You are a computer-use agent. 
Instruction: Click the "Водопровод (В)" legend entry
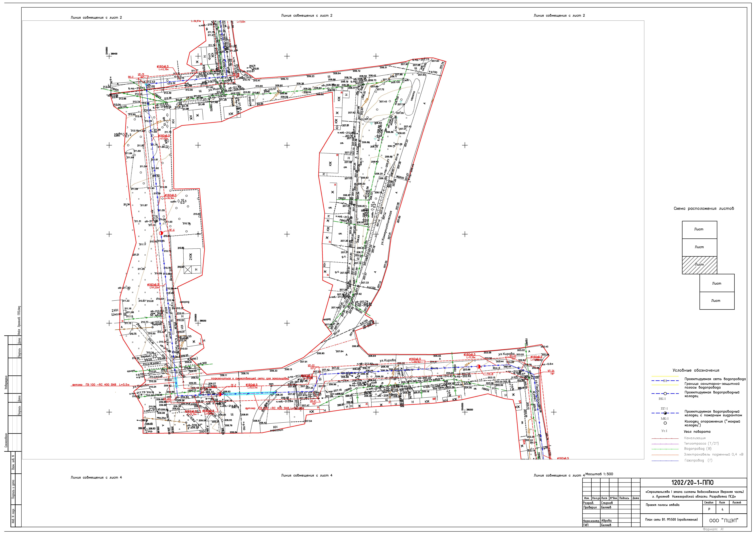pyautogui.click(x=697, y=449)
